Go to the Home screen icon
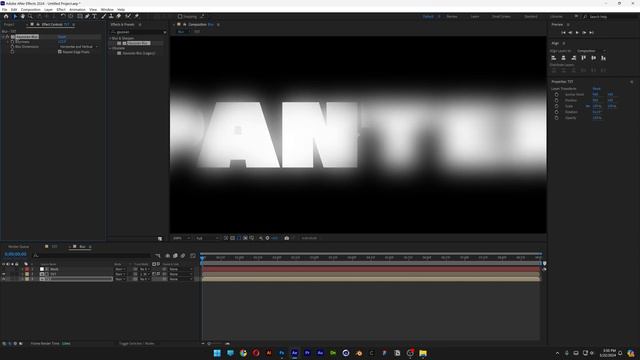 point(6,16)
